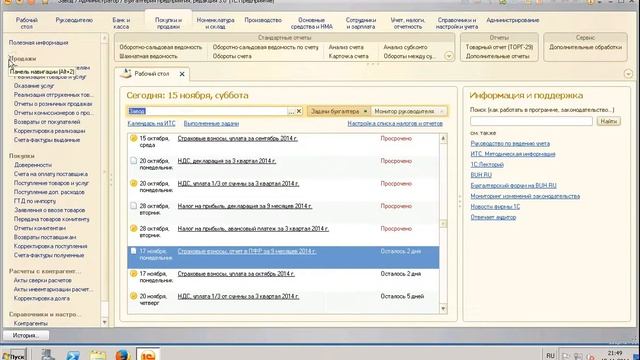The width and height of the screenshot is (640, 360).
Task: Click Найти button in support panel
Action: [609, 121]
